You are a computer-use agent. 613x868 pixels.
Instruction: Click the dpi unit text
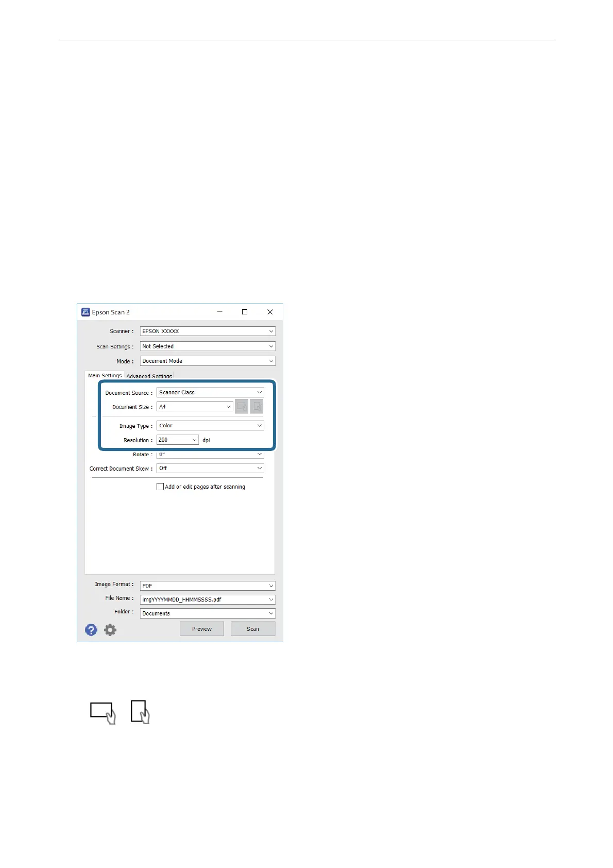(x=206, y=440)
